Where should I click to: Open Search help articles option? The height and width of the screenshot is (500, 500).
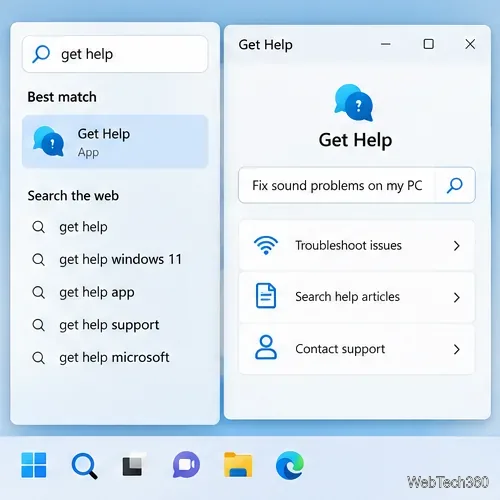[357, 297]
